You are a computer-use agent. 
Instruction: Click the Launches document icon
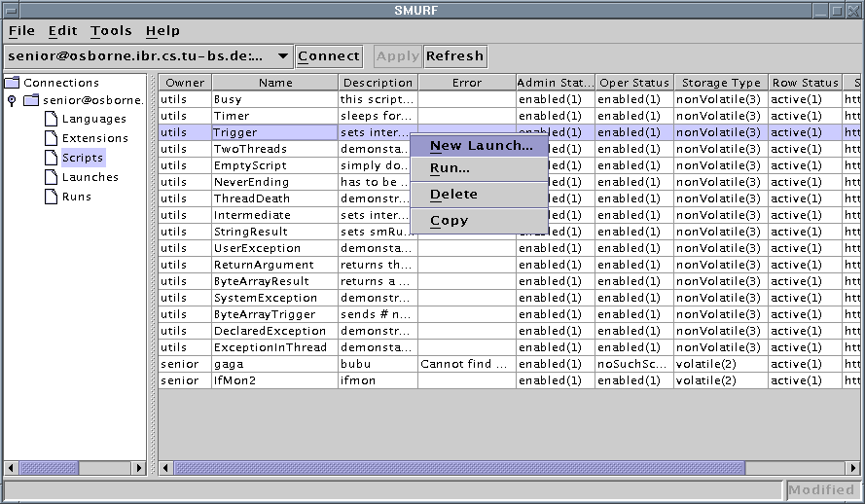[51, 177]
